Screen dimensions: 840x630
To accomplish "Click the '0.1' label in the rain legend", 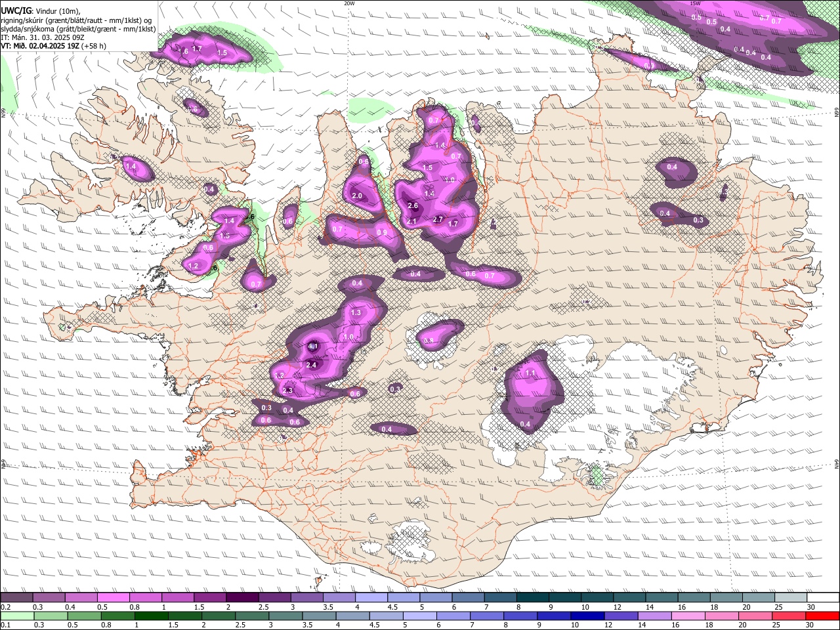I will pos(5,625).
